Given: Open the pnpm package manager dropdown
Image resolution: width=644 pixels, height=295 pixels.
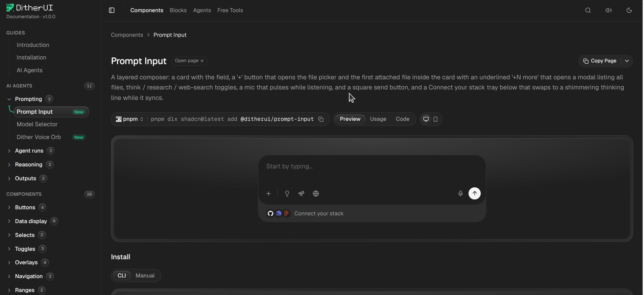Looking at the screenshot, I should pyautogui.click(x=129, y=119).
